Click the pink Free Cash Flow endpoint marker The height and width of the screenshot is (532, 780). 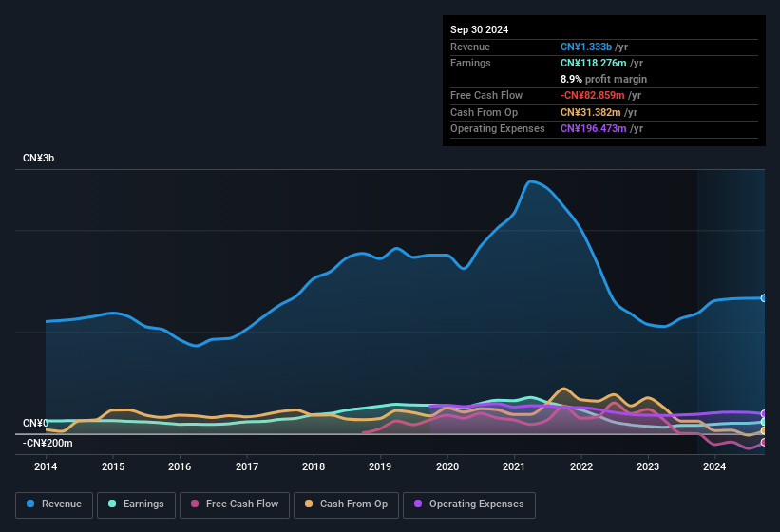764,442
